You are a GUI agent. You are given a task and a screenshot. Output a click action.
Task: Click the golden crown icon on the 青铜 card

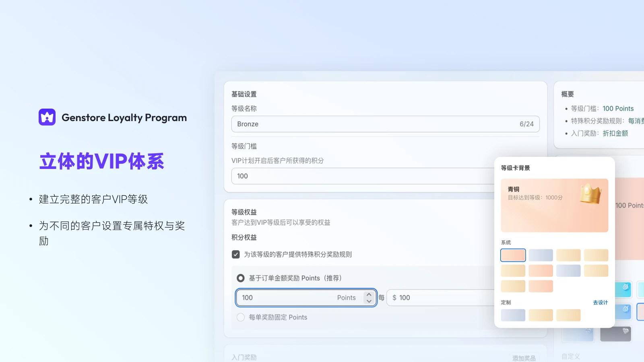[x=590, y=194]
